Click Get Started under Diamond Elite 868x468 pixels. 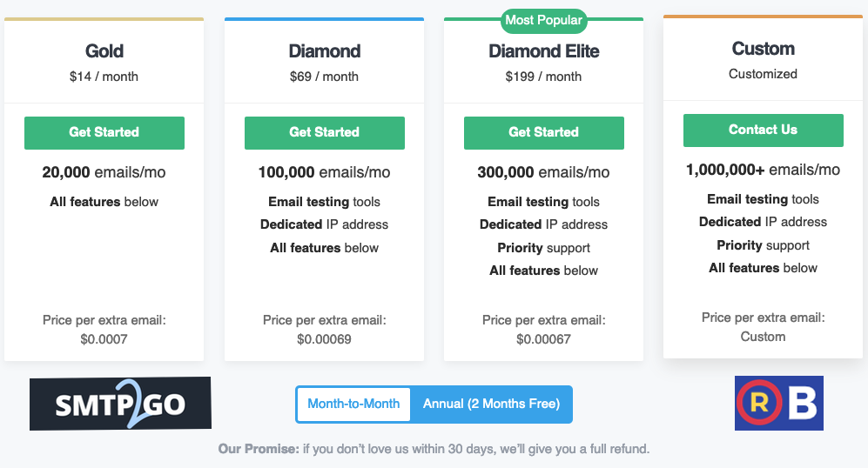543,133
